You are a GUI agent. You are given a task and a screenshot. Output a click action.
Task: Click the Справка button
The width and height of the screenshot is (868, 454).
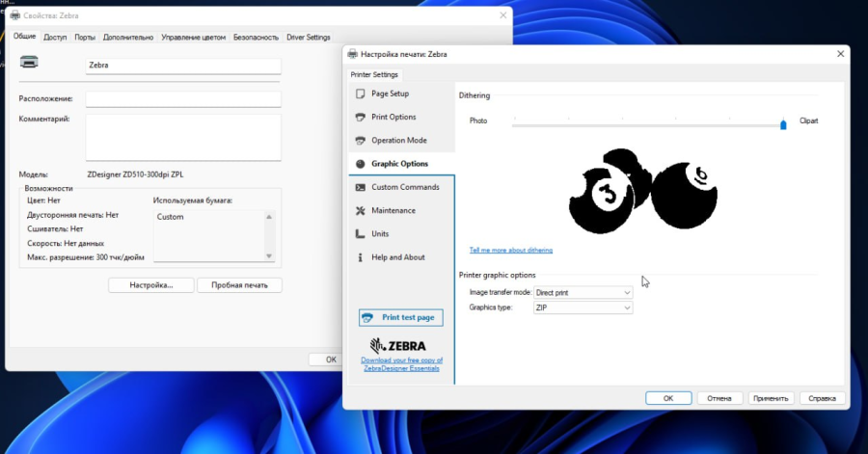pos(822,398)
